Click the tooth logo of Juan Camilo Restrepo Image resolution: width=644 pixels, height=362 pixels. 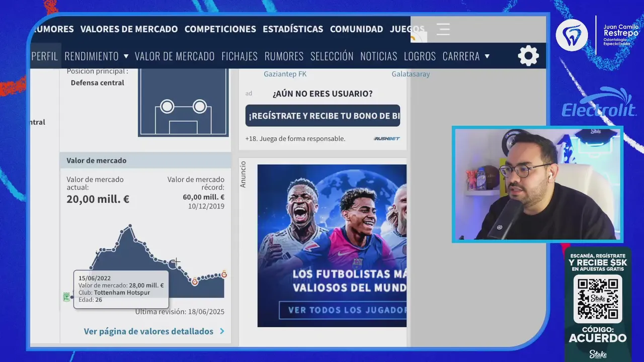572,35
